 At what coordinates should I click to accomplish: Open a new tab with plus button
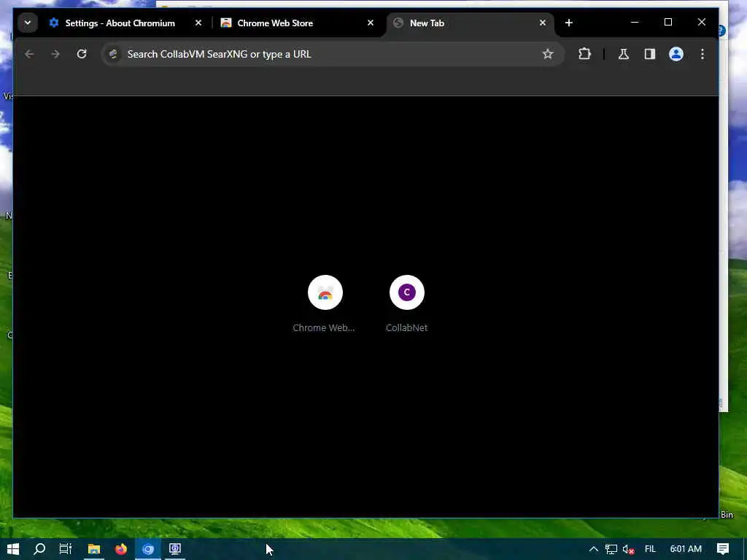point(569,23)
